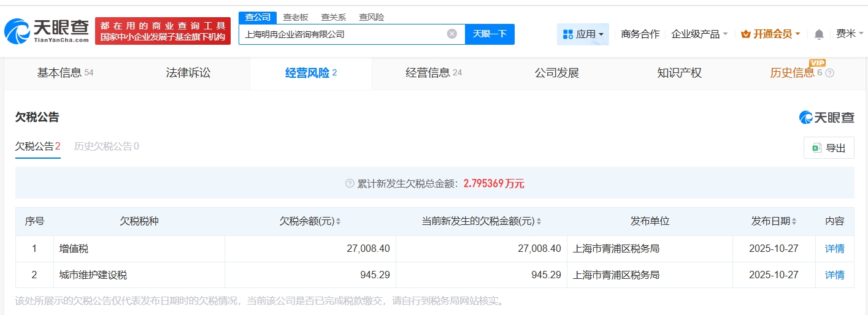Screen dimensions: 868x315
Task: Click the 天眼一下 search button
Action: (x=490, y=34)
